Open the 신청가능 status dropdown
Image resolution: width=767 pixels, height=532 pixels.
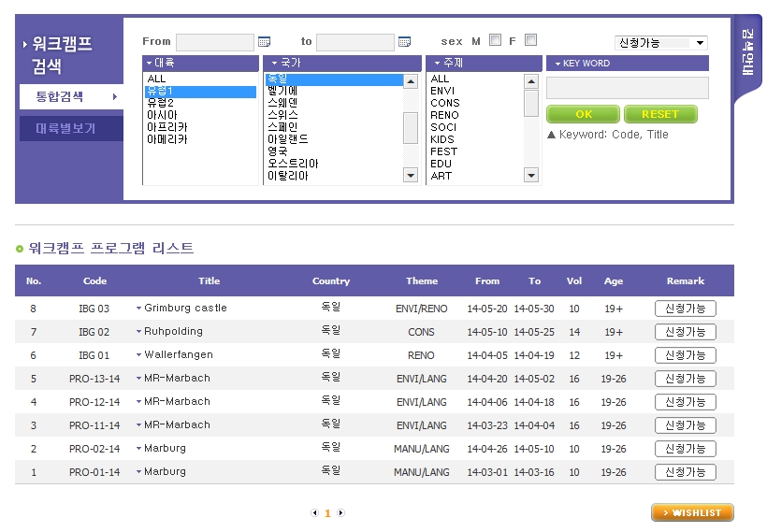coord(660,43)
